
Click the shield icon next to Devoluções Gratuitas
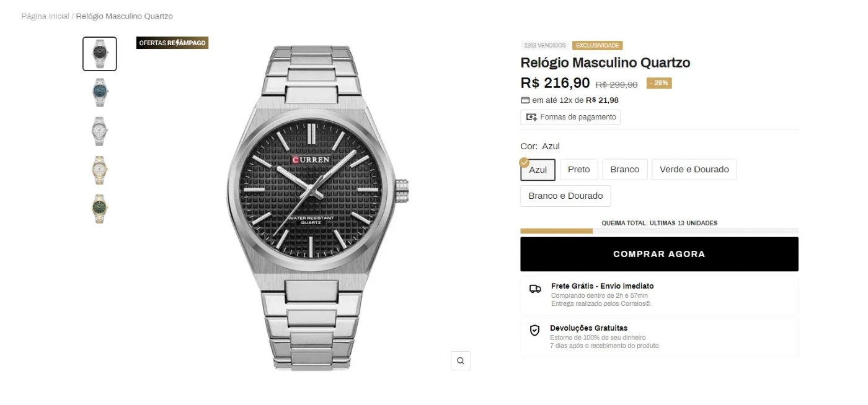534,331
